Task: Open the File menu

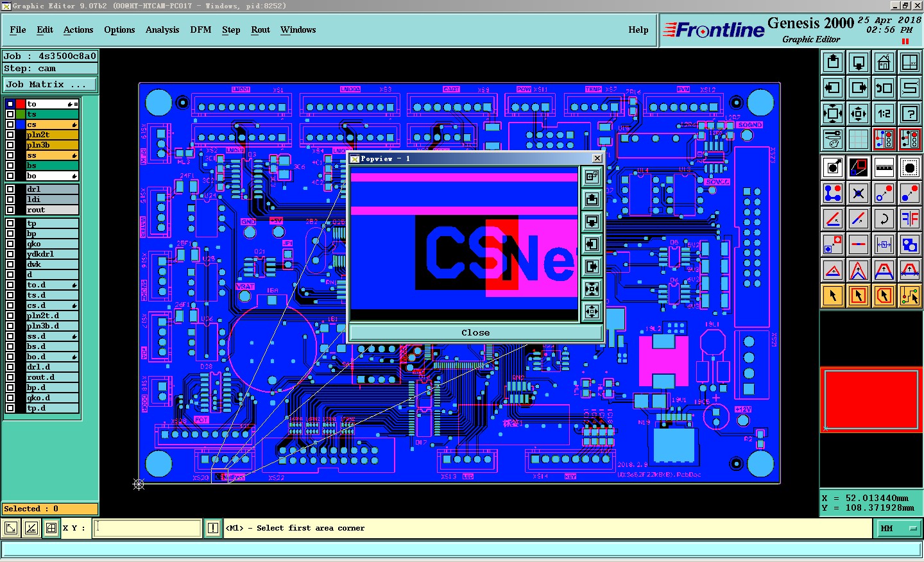Action: [x=18, y=30]
